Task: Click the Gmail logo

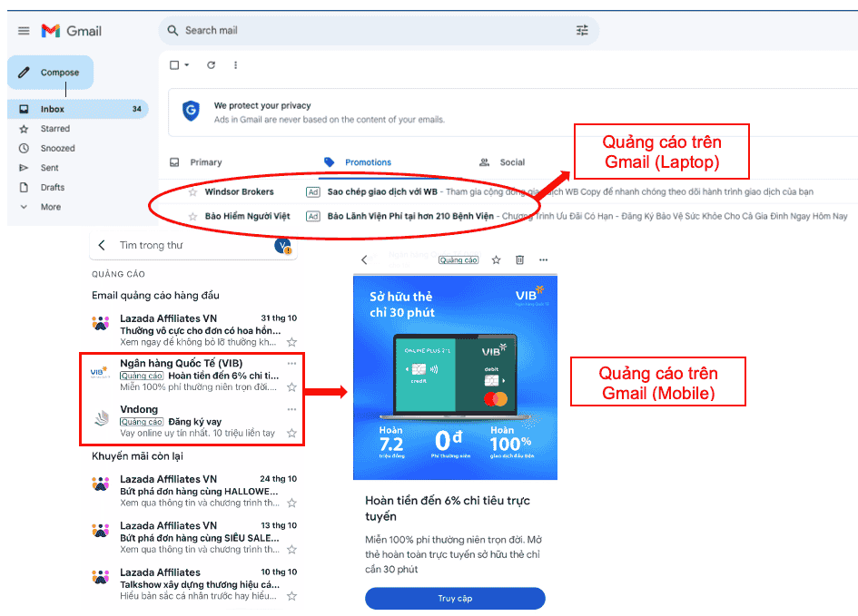Action: 72,31
